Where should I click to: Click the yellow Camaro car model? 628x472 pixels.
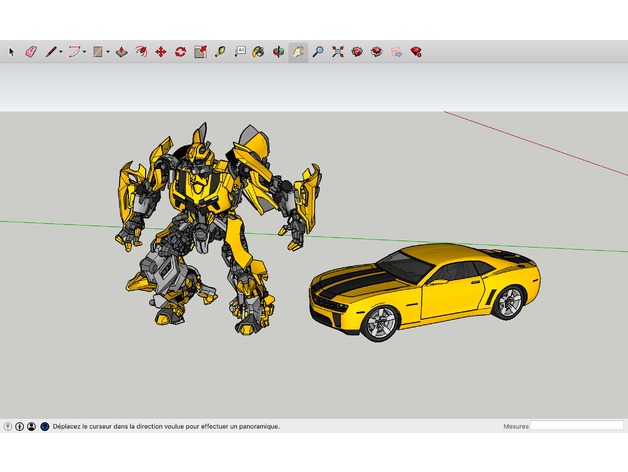(425, 292)
